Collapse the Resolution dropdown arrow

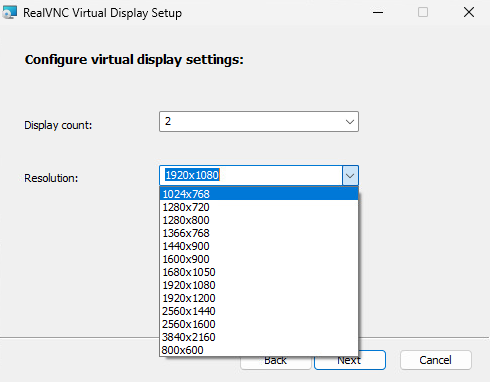pos(350,175)
